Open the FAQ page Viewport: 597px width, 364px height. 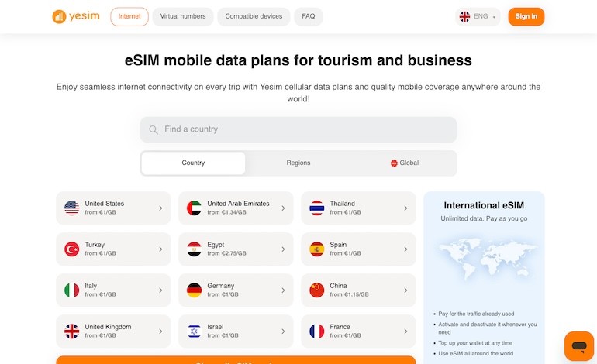[x=308, y=16]
